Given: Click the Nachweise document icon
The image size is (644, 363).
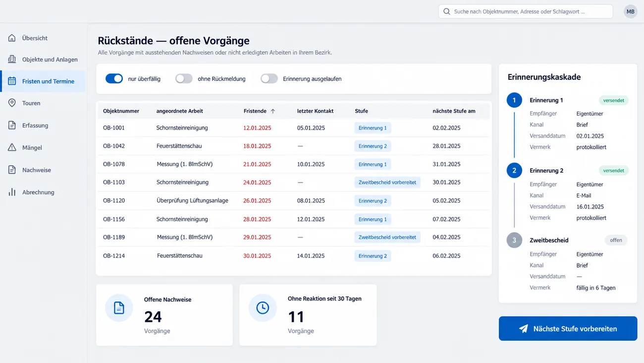Looking at the screenshot, I should tap(12, 170).
